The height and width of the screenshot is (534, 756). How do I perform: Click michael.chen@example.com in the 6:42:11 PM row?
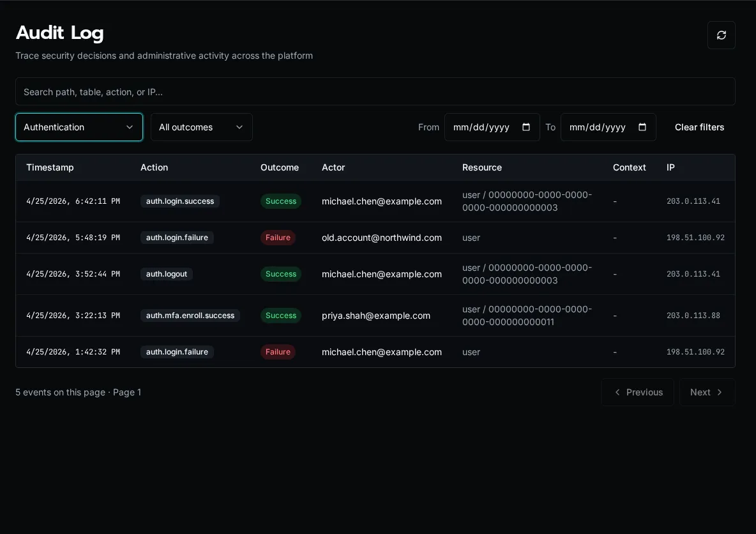click(x=381, y=201)
